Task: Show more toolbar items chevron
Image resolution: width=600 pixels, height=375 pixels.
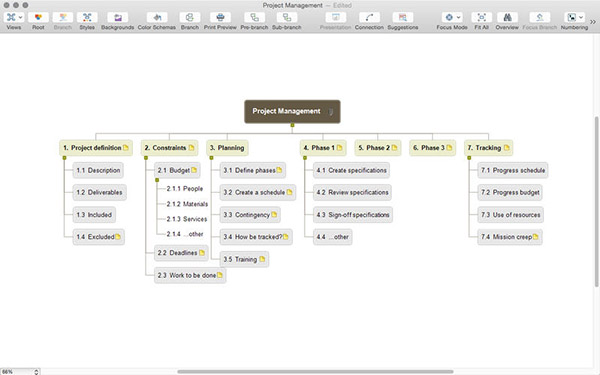Action: tap(593, 22)
